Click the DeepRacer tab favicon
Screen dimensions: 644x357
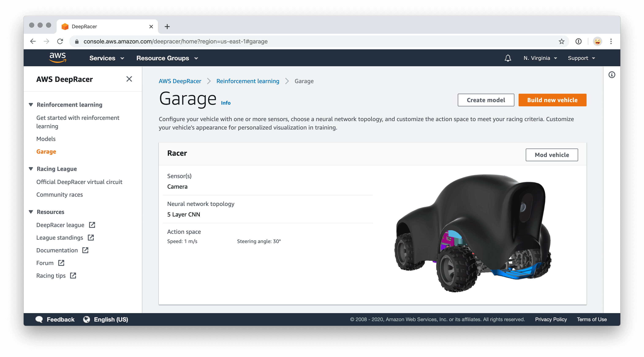click(x=65, y=27)
